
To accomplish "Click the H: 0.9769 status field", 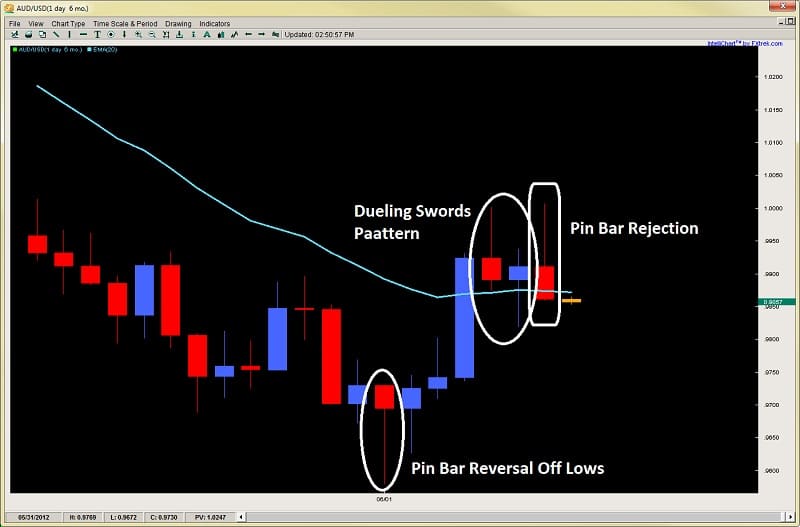I will tap(83, 517).
